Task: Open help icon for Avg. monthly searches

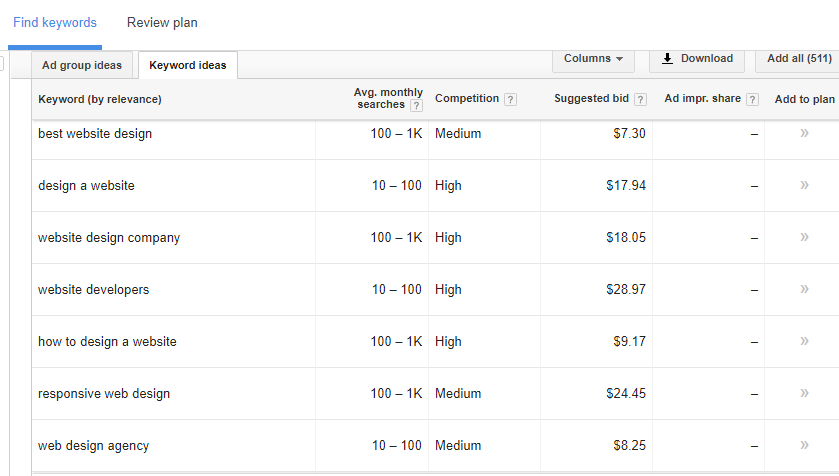Action: point(416,106)
